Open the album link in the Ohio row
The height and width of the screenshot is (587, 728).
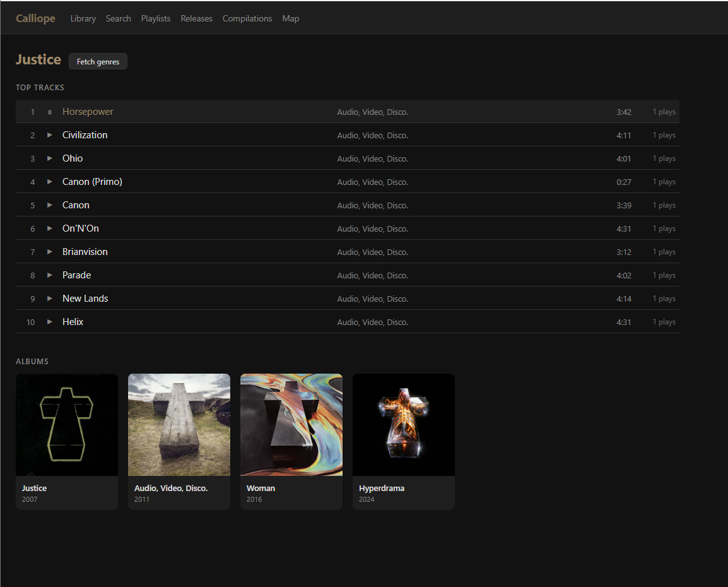pos(372,158)
